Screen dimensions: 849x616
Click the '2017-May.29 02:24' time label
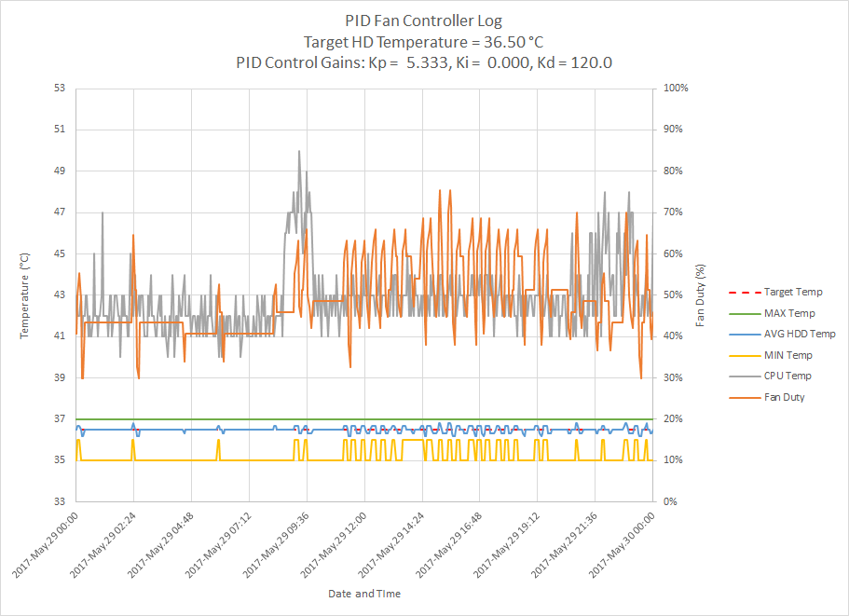[104, 544]
